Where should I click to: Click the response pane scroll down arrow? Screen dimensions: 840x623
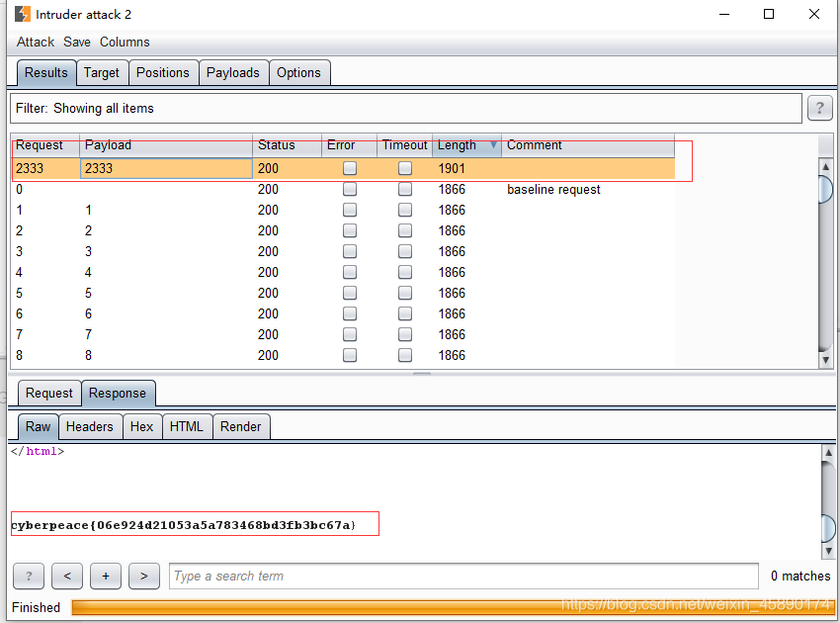828,551
